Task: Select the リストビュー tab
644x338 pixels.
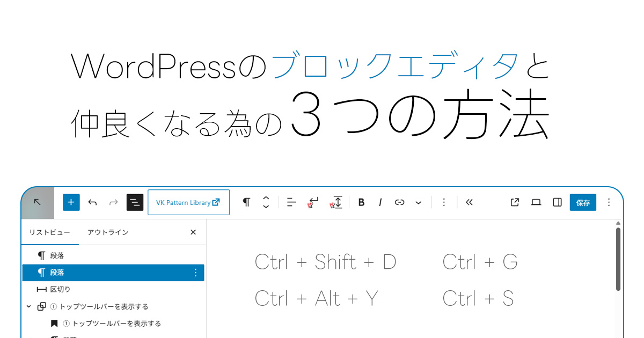Action: [50, 232]
